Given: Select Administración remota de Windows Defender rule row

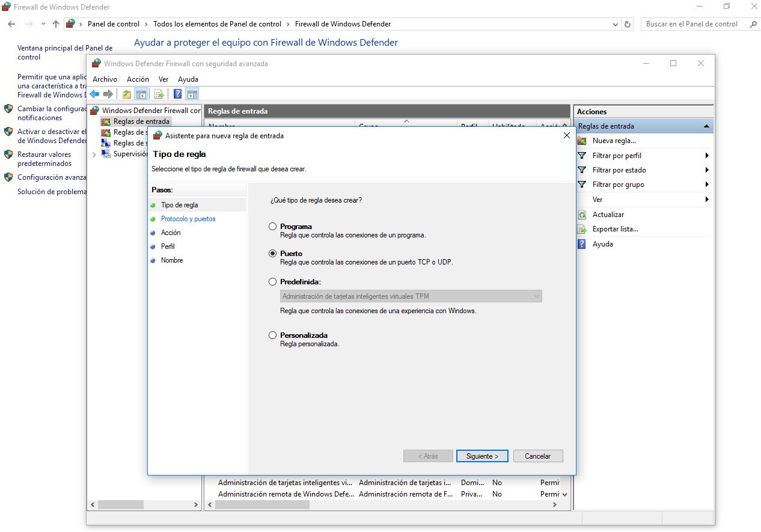Looking at the screenshot, I should 385,494.
